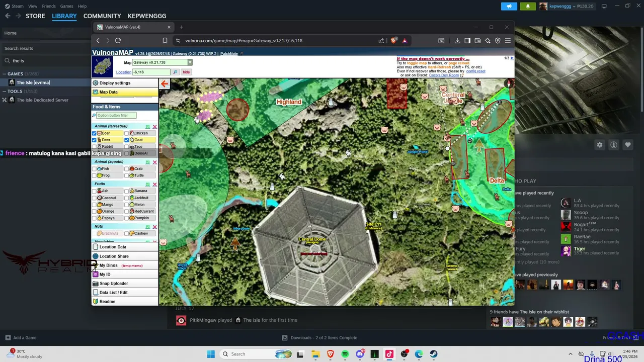Click the VulnonaMAP island minimap thumbnail
This screenshot has height=362, width=644.
102,67
